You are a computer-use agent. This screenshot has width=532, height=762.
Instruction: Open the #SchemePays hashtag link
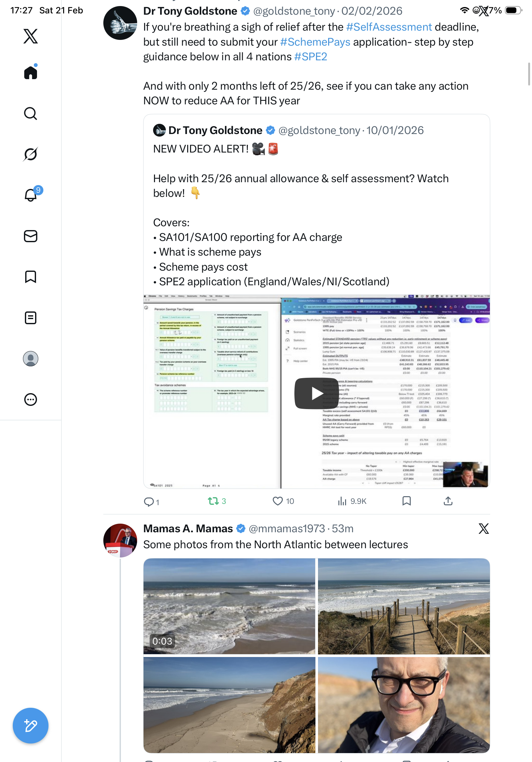click(315, 42)
